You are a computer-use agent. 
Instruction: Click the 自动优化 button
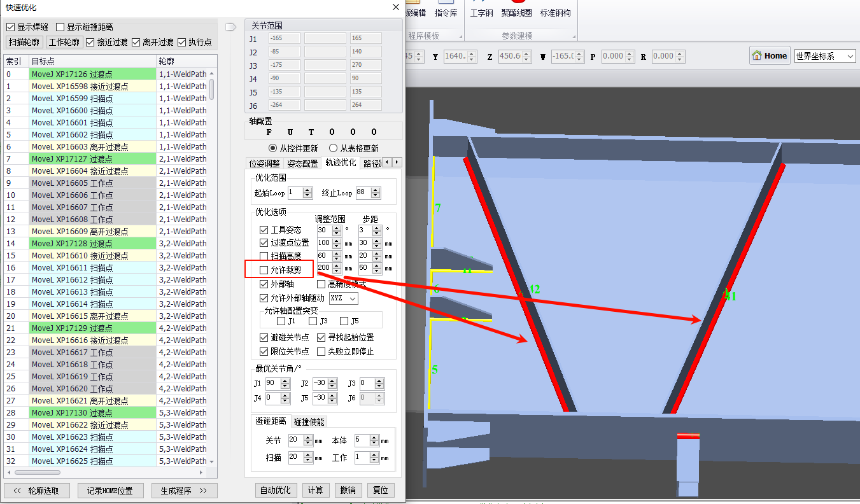(x=276, y=490)
